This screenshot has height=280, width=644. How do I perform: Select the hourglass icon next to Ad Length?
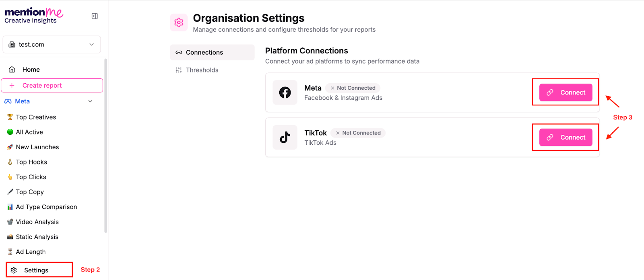pos(10,251)
